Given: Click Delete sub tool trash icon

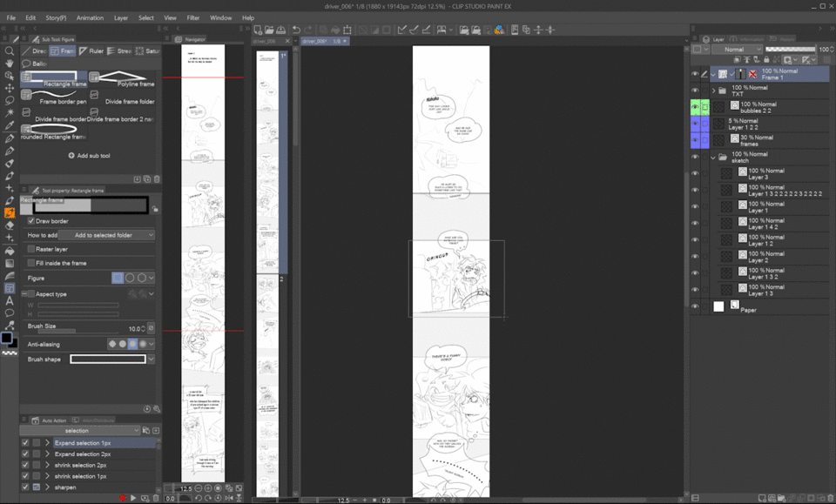Looking at the screenshot, I should [x=157, y=179].
